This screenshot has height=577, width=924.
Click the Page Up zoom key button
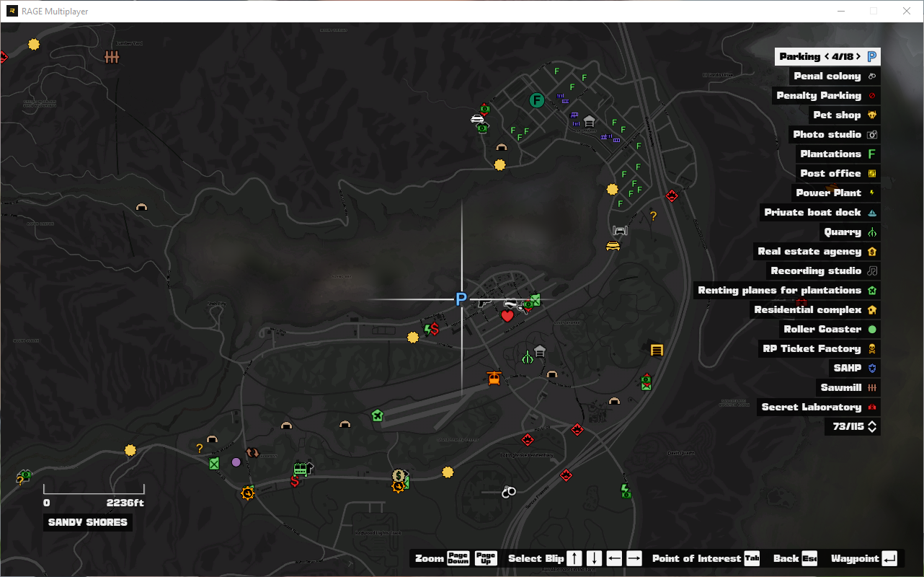click(486, 558)
